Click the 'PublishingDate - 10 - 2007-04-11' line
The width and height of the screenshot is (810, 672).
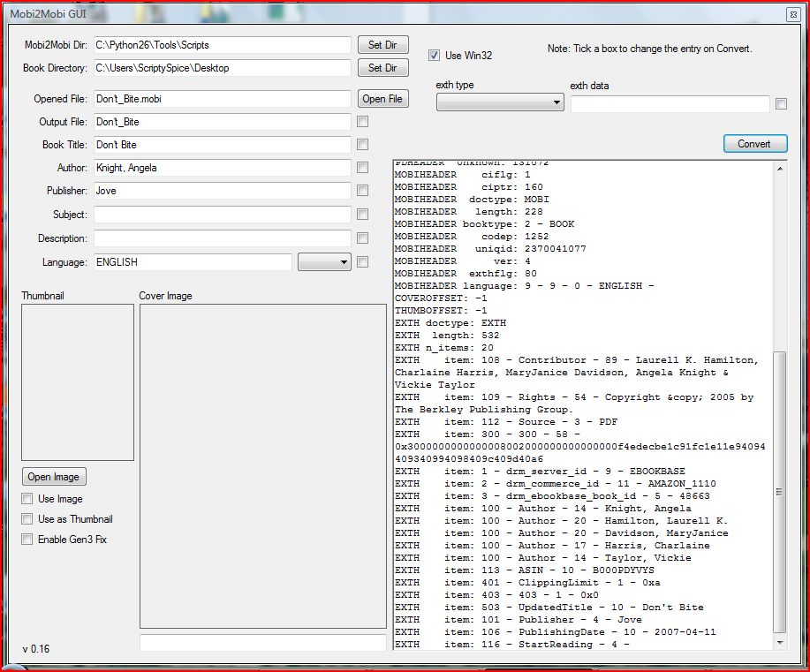click(x=556, y=632)
